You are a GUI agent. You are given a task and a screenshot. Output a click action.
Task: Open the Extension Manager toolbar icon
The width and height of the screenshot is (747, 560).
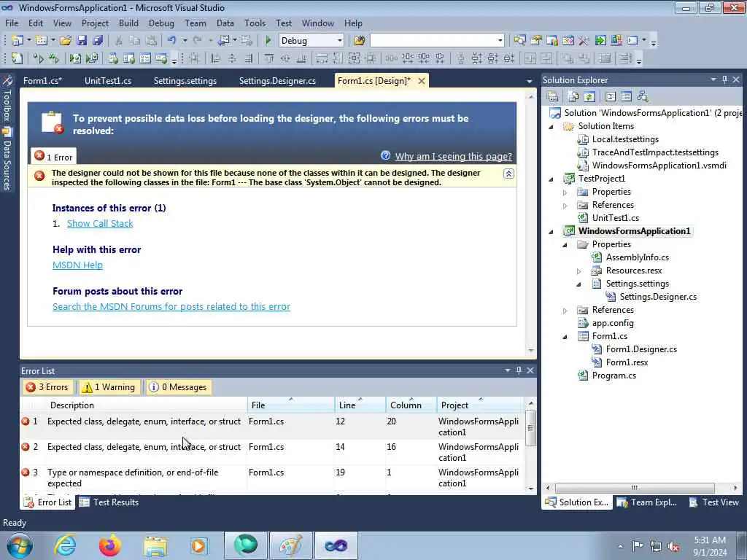click(x=616, y=41)
